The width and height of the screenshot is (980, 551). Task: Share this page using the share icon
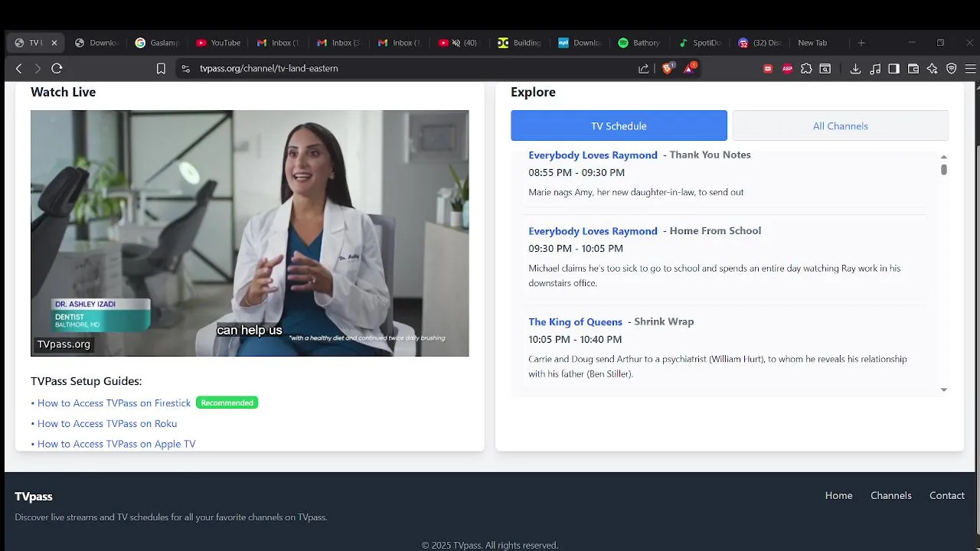point(644,68)
